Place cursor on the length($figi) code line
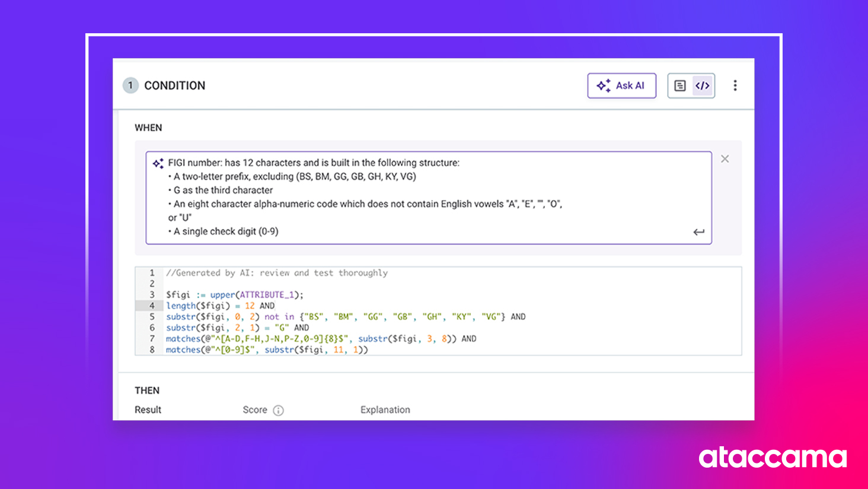The image size is (868, 489). [219, 306]
